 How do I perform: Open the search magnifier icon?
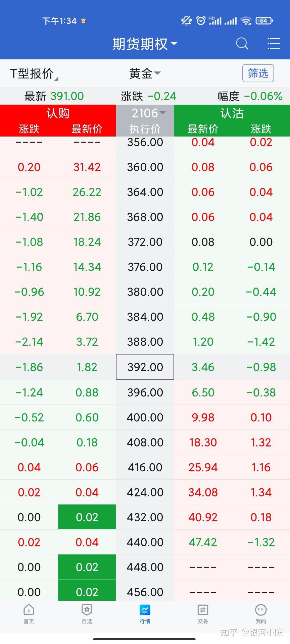[242, 44]
